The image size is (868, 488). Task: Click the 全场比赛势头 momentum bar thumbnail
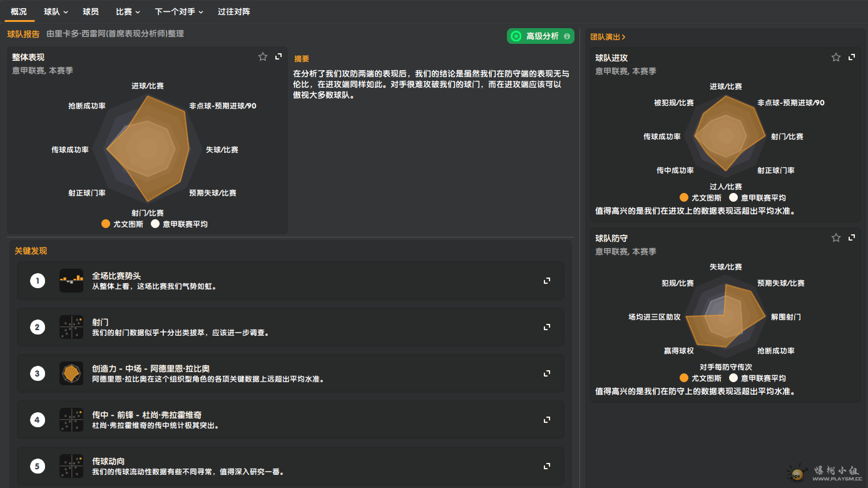(x=71, y=281)
